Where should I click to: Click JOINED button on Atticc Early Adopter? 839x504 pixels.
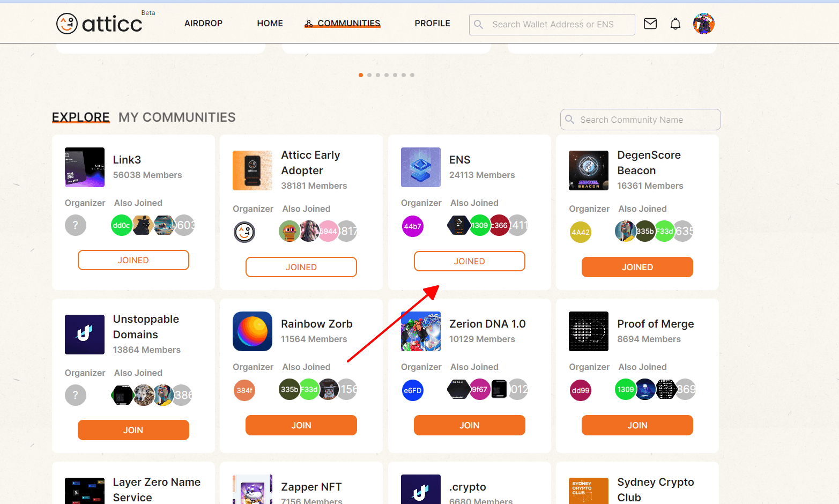tap(301, 267)
